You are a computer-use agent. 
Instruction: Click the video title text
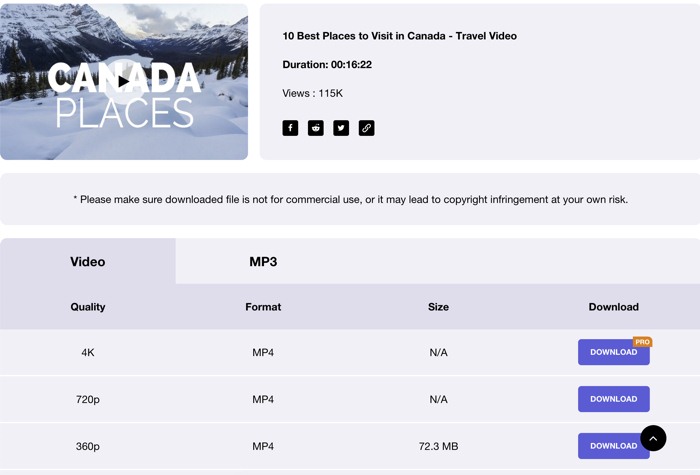(399, 36)
